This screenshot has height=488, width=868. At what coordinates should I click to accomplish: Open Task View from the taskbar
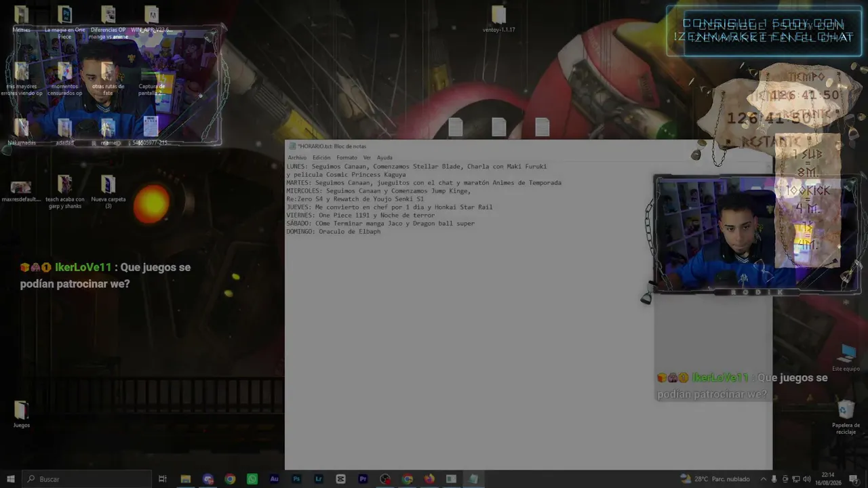(163, 479)
